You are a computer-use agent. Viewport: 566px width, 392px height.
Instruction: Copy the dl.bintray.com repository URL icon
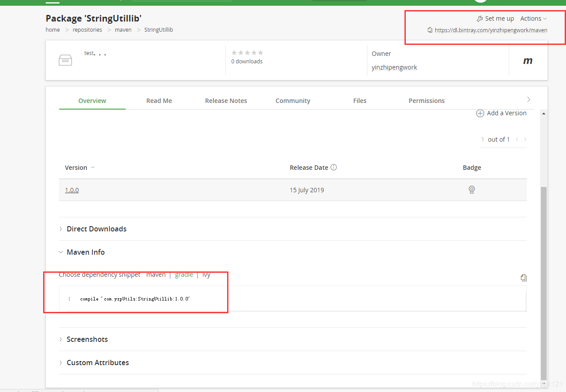pyautogui.click(x=430, y=30)
